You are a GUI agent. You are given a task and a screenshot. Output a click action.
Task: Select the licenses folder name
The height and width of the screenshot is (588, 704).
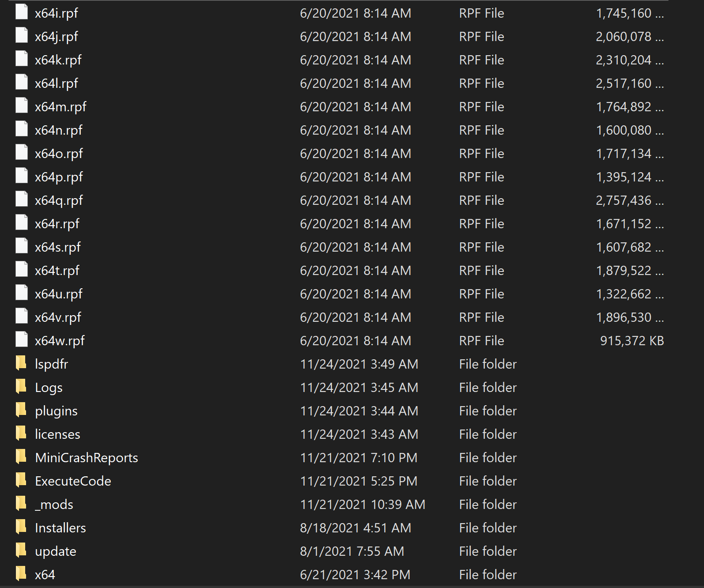(x=57, y=434)
